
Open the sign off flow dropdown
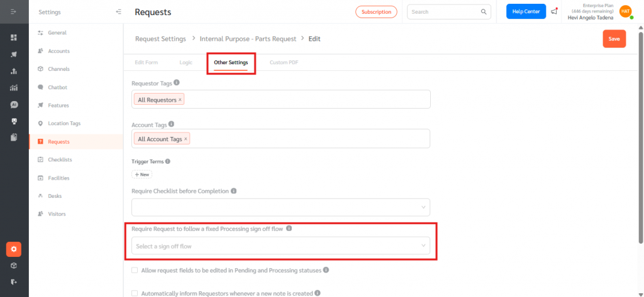point(280,246)
